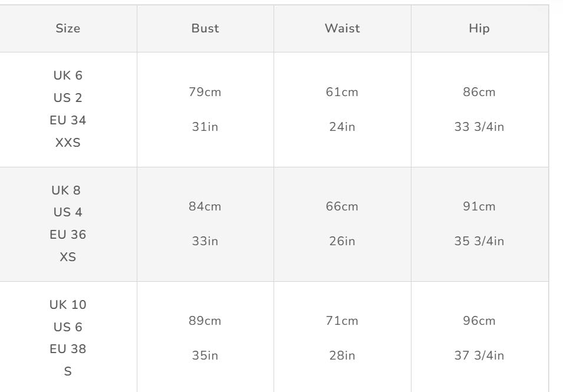Click the 37 3/4in hip value
Screen dimensions: 563x392
point(479,355)
